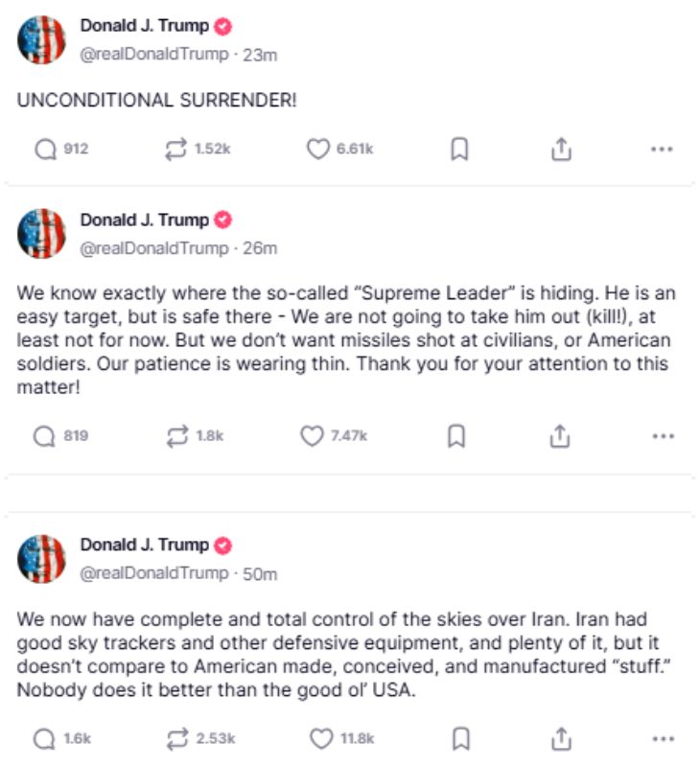Screen dimensions: 700x767
Task: Share the UNCONDITIONAL SURRENDER post
Action: point(561,150)
